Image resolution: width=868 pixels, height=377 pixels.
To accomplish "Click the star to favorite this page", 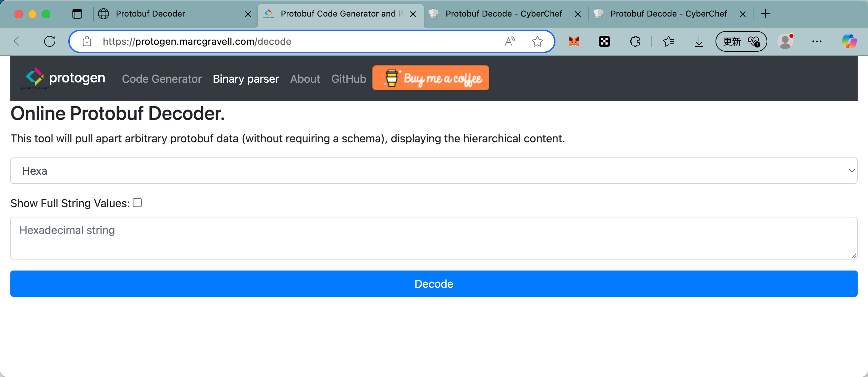I will coord(537,42).
